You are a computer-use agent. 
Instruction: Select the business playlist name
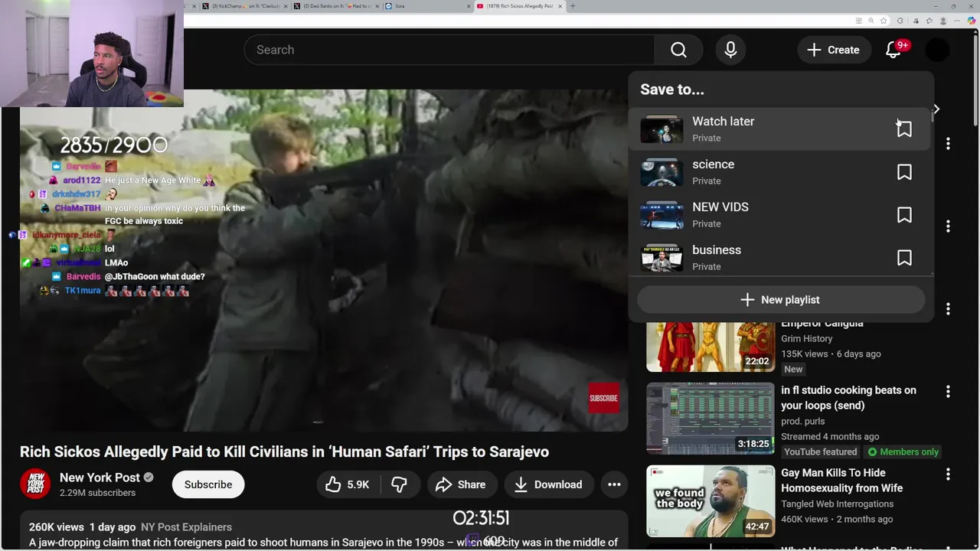pyautogui.click(x=717, y=249)
